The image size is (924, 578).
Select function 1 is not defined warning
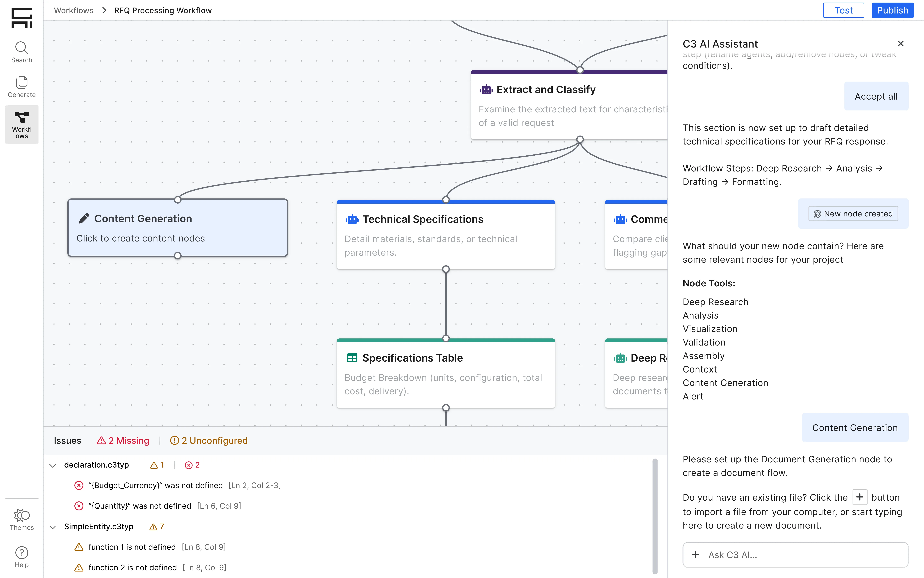coord(150,547)
